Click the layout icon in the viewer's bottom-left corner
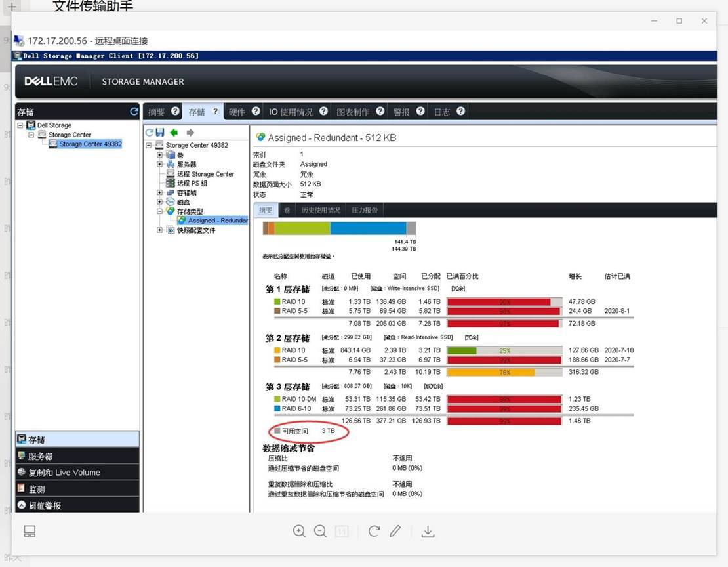This screenshot has height=567, width=728. pos(30,531)
